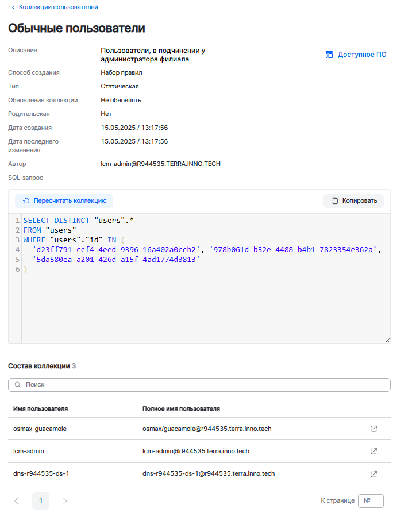Click the SQL editor resize handle
420x513 pixels.
(x=387, y=340)
